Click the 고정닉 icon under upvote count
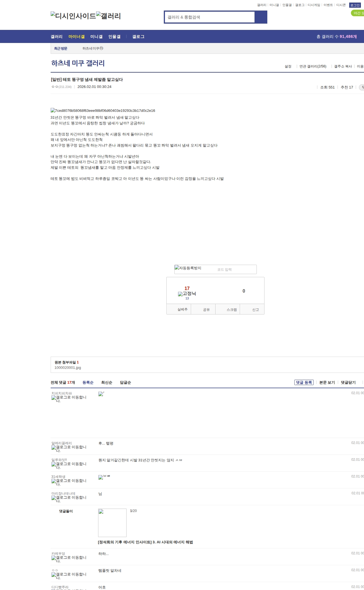Image resolution: width=364 pixels, height=590 pixels. (x=187, y=294)
